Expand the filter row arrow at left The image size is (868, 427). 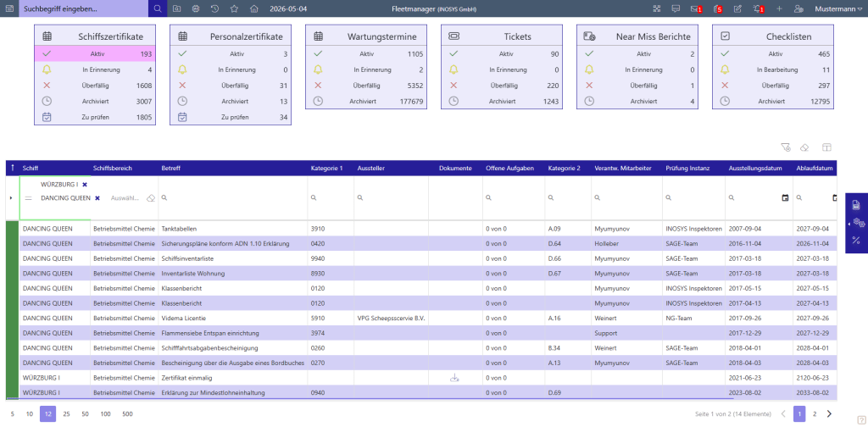(11, 198)
